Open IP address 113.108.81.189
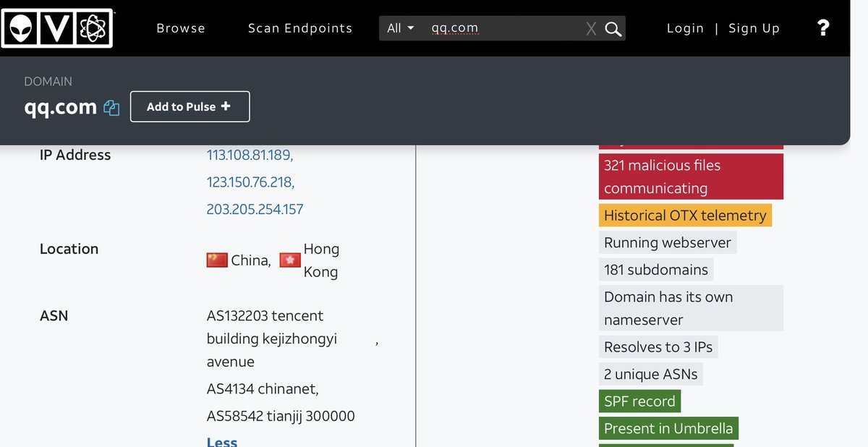Image resolution: width=868 pixels, height=447 pixels. point(250,155)
